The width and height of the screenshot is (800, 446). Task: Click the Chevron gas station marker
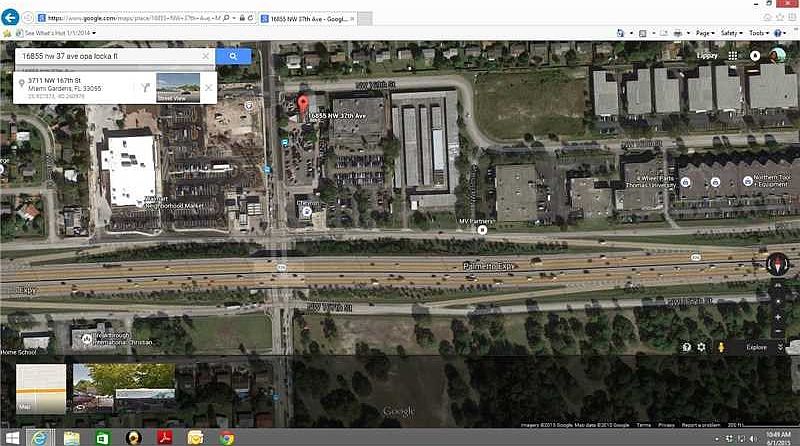pos(307,211)
